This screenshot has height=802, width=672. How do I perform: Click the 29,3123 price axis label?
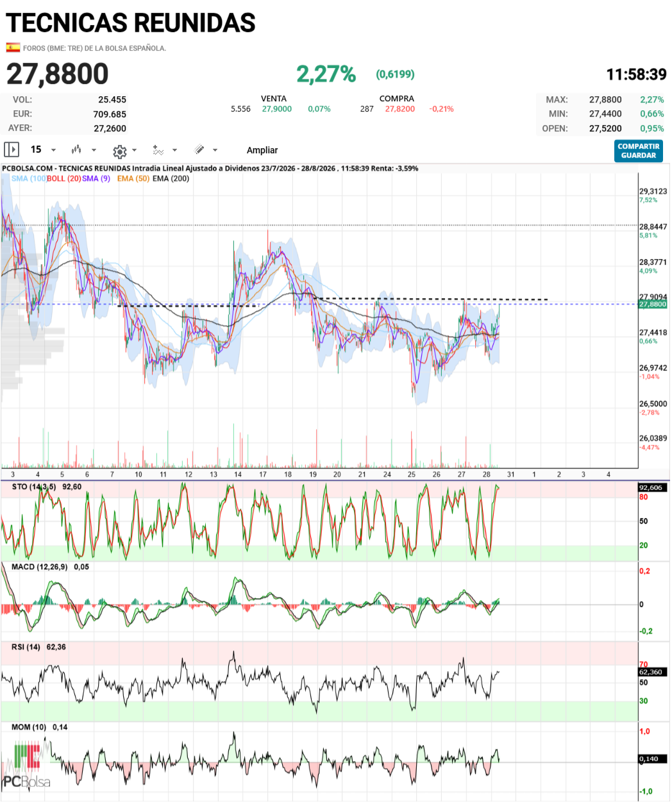coord(653,191)
